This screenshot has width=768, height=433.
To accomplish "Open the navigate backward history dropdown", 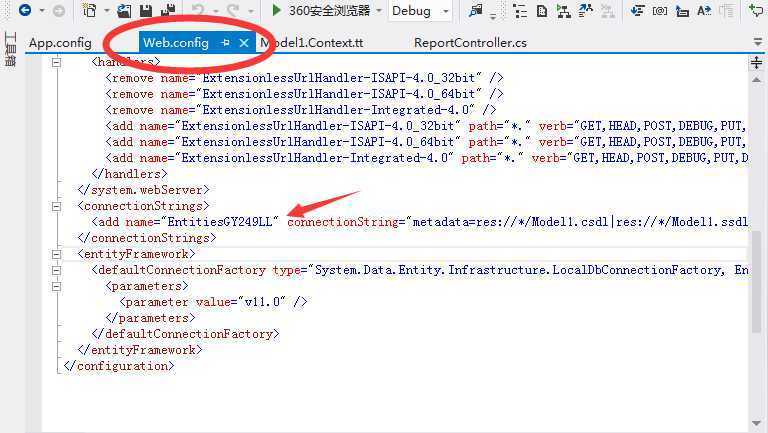I will 42,11.
